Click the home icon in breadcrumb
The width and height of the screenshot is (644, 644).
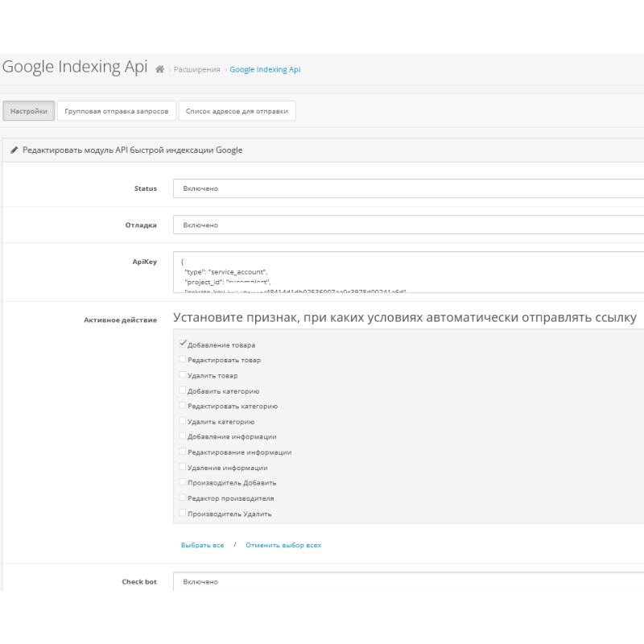coord(159,70)
